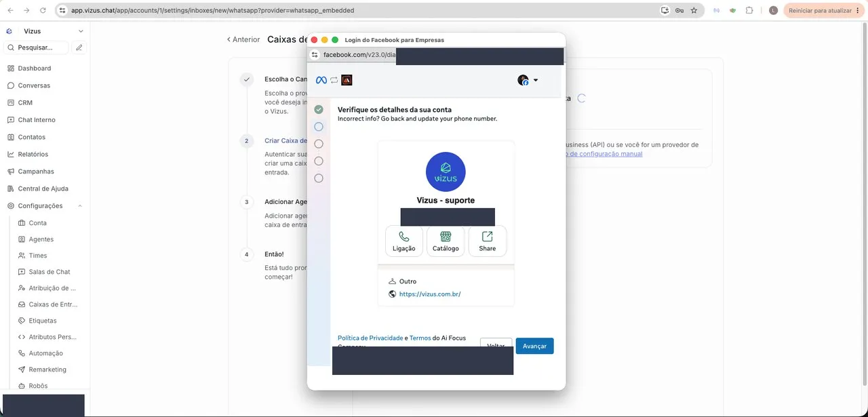868x417 pixels.
Task: Go back in browser history
Action: pos(10,10)
